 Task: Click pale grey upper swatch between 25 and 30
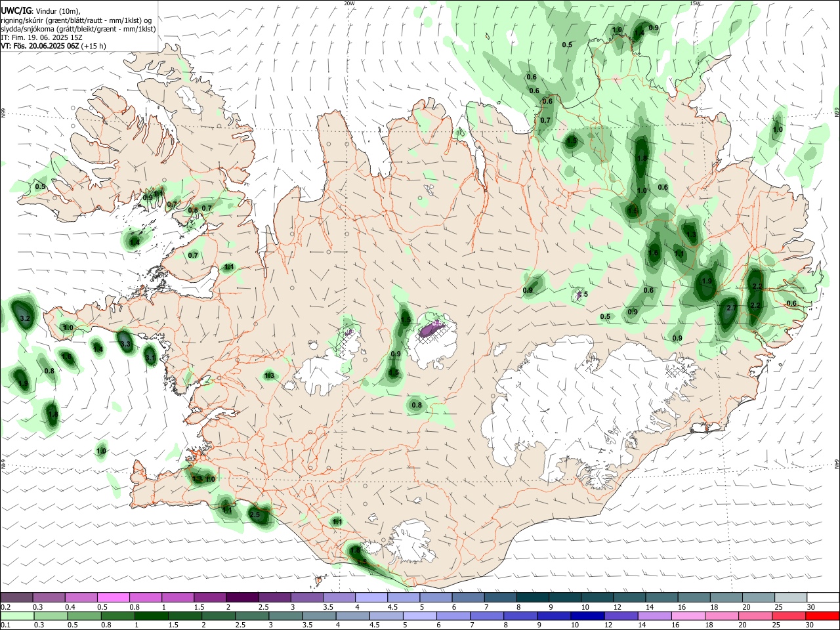tap(790, 597)
